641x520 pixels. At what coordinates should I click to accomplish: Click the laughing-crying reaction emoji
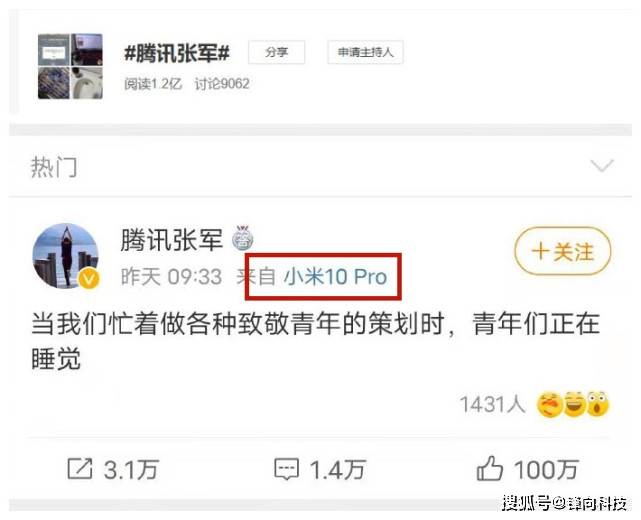pyautogui.click(x=549, y=404)
